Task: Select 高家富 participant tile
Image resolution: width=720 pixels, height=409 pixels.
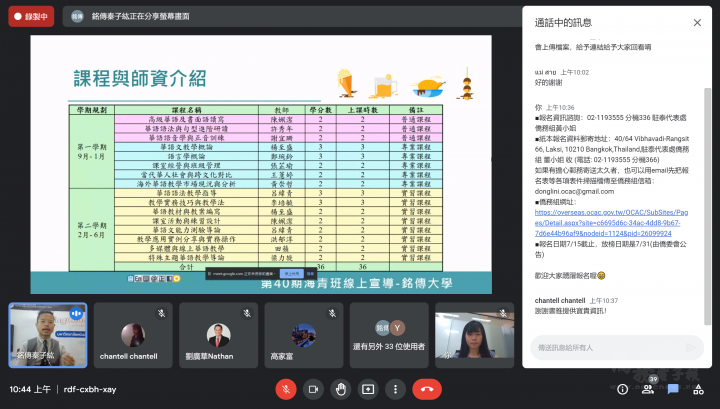Action: click(x=304, y=335)
